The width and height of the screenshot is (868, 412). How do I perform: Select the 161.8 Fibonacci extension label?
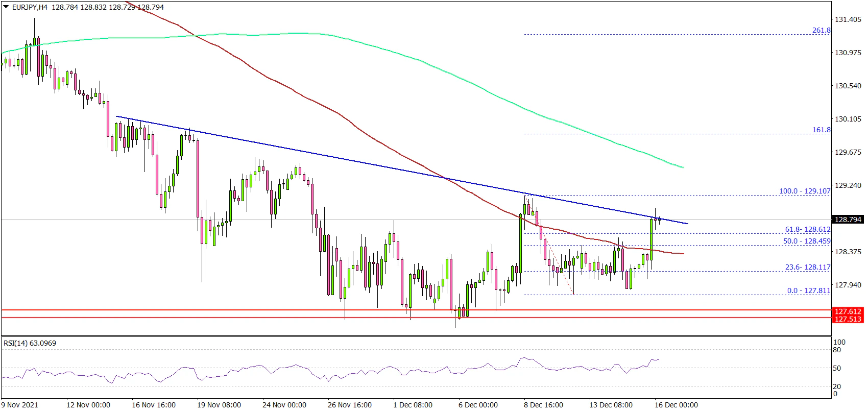click(821, 130)
